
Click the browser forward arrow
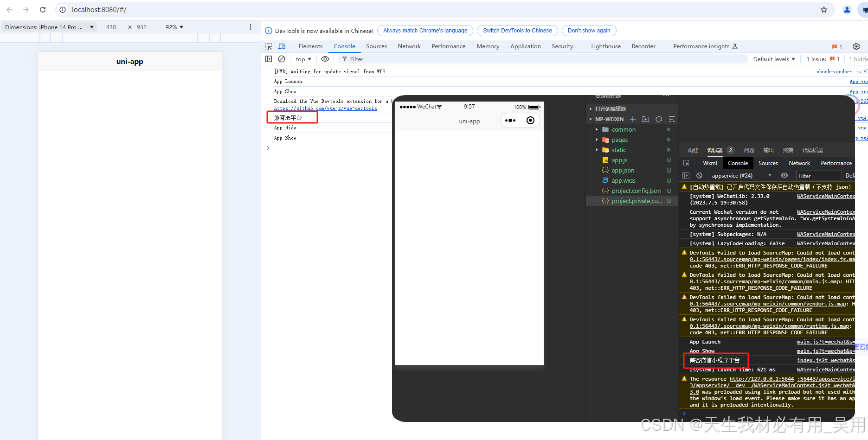[26, 10]
